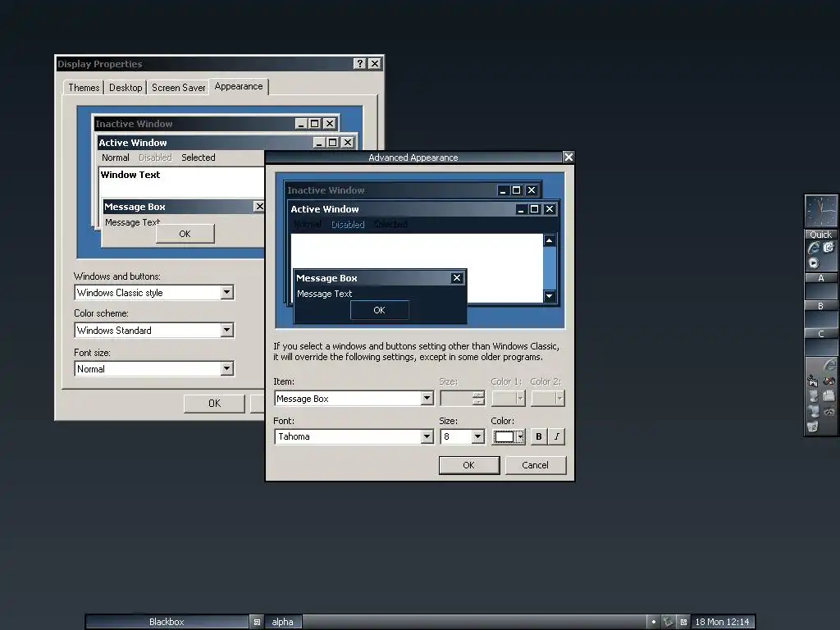Viewport: 840px width, 630px height.
Task: Click OK in Advanced Appearance dialog
Action: 468,465
